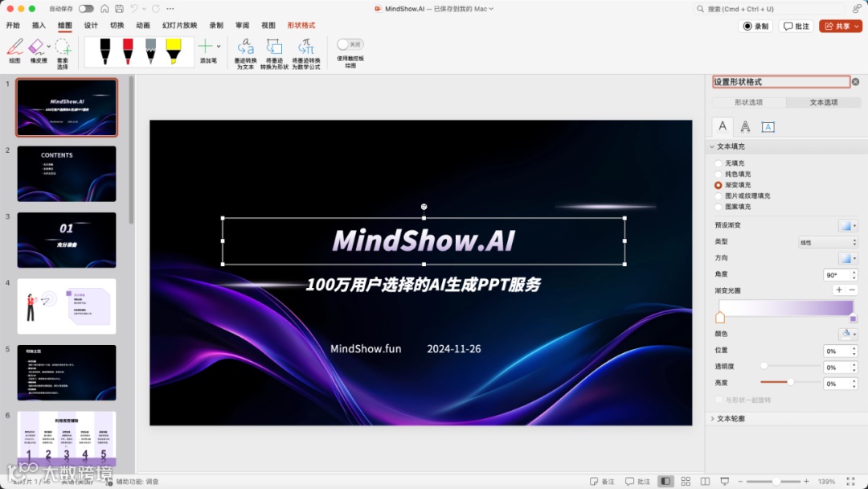The height and width of the screenshot is (489, 868).
Task: Click the 添加笔 plus icon
Action: pos(206,47)
